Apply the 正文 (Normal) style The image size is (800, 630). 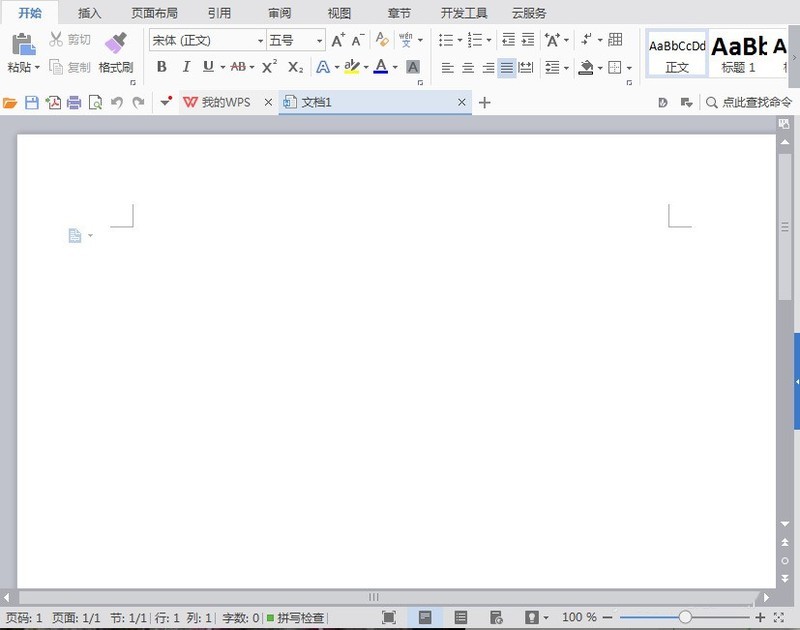(x=677, y=53)
